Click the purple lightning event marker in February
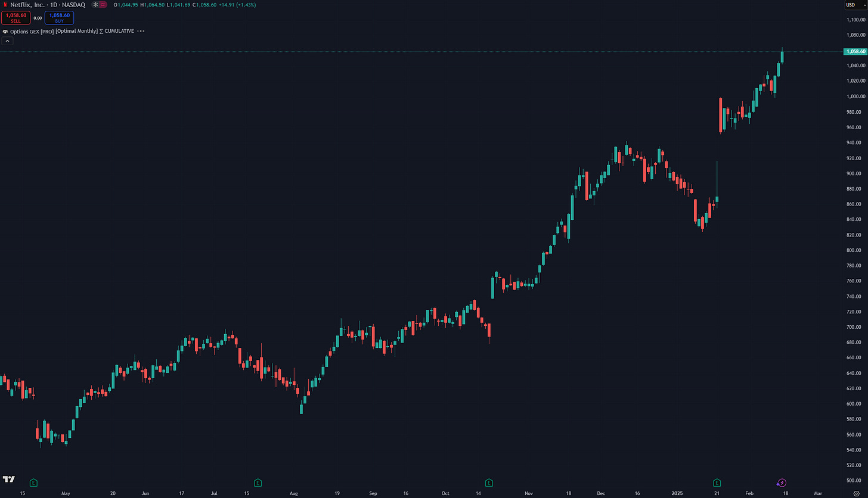The height and width of the screenshot is (498, 868). coord(782,483)
